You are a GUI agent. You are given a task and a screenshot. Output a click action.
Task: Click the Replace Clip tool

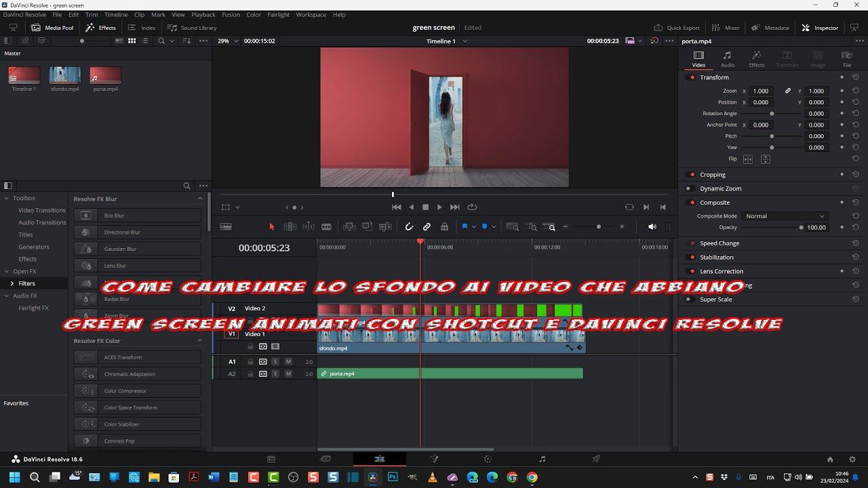pos(386,227)
